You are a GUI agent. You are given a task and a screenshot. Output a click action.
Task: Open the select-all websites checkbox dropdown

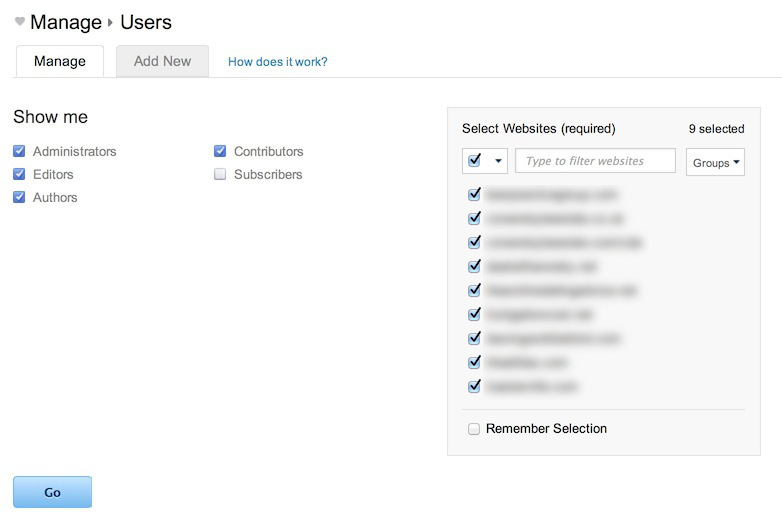coord(497,161)
